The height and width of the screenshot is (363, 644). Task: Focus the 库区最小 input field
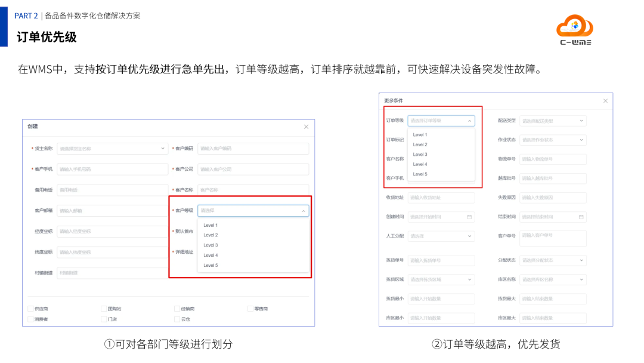coord(441,318)
